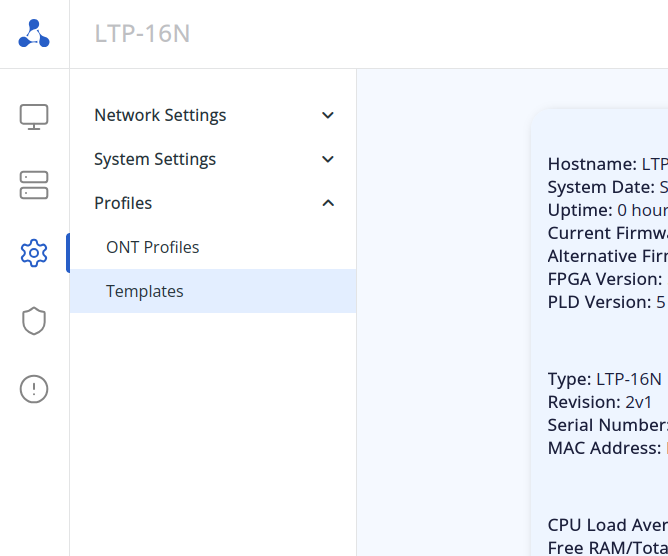Expand Network Settings using its chevron arrow
668x556 pixels.
pyautogui.click(x=328, y=116)
